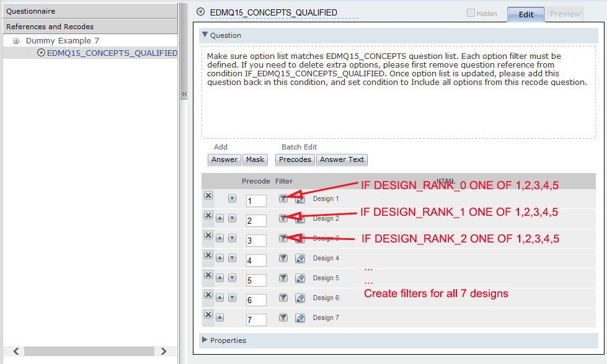This screenshot has width=607, height=364.
Task: Move Design 5 up with arrow icon
Action: pos(220,278)
